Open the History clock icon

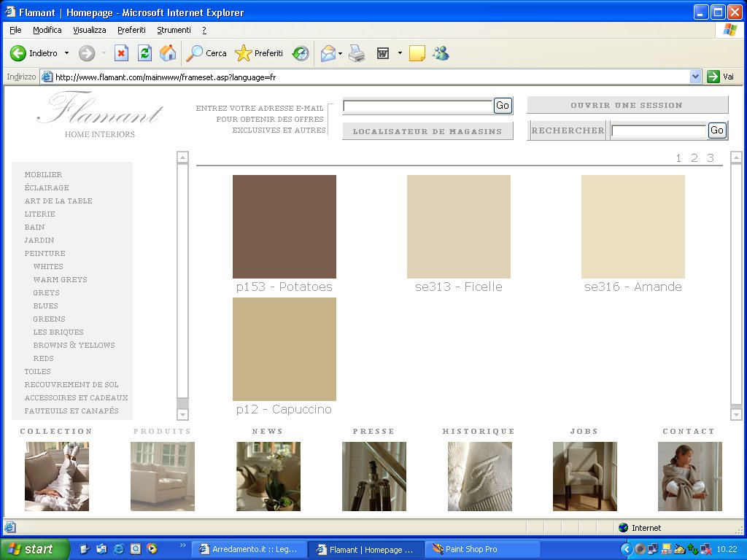pyautogui.click(x=301, y=53)
